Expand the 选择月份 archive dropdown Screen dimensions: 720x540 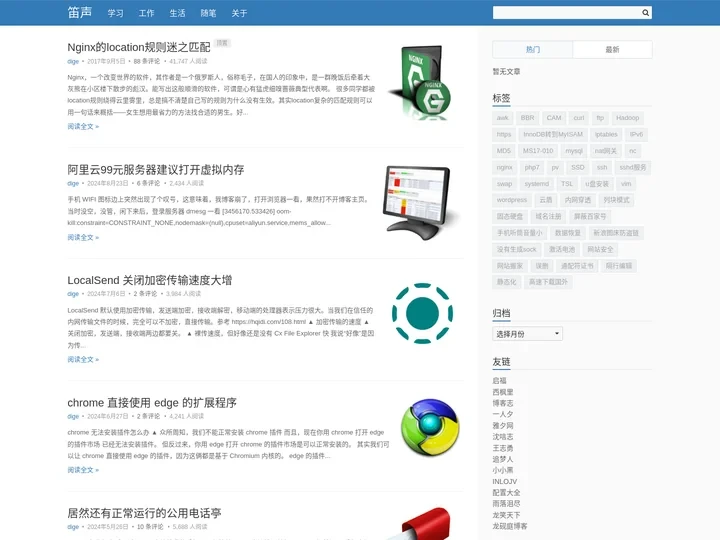click(527, 334)
